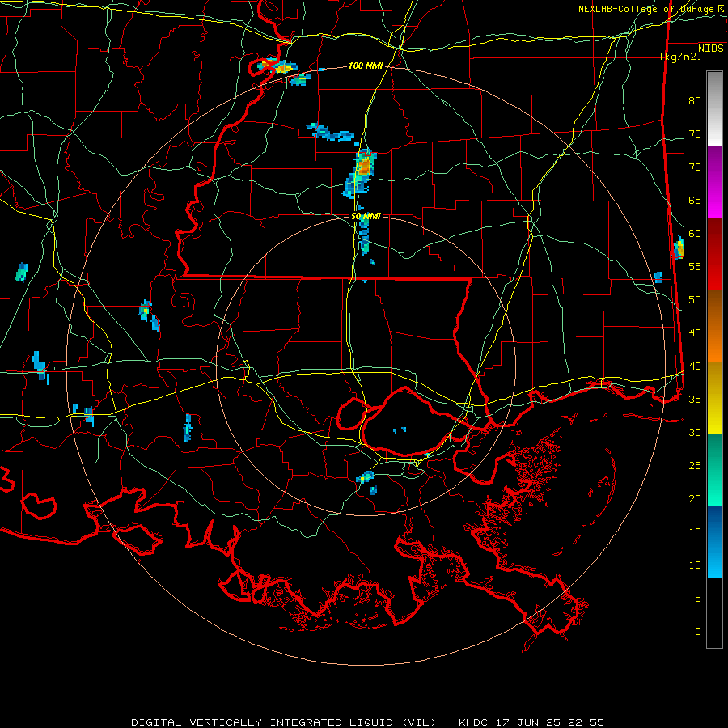Viewport: 728px width, 728px height.
Task: Select the red segment of color bar
Action: [x=714, y=255]
